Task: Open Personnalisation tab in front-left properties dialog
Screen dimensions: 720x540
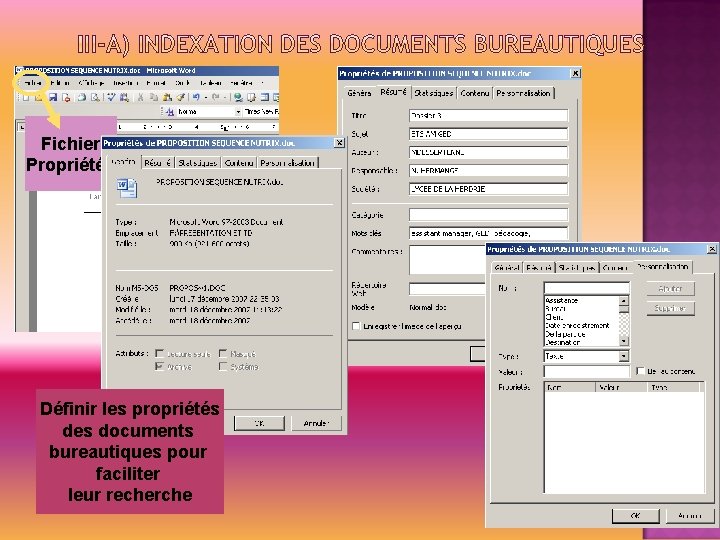Action: pyautogui.click(x=287, y=163)
